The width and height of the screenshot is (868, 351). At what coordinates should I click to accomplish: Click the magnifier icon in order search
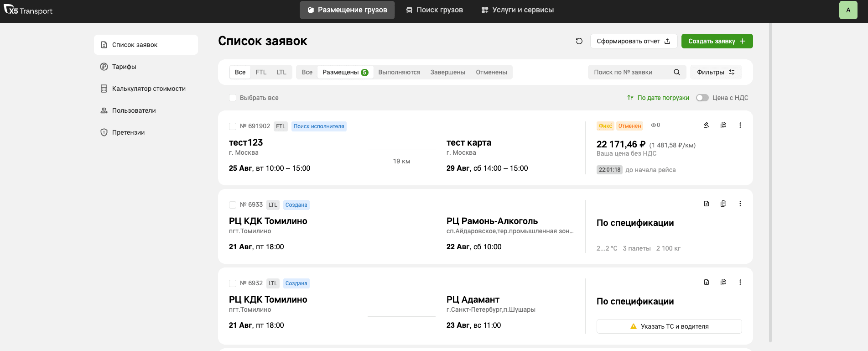[677, 72]
